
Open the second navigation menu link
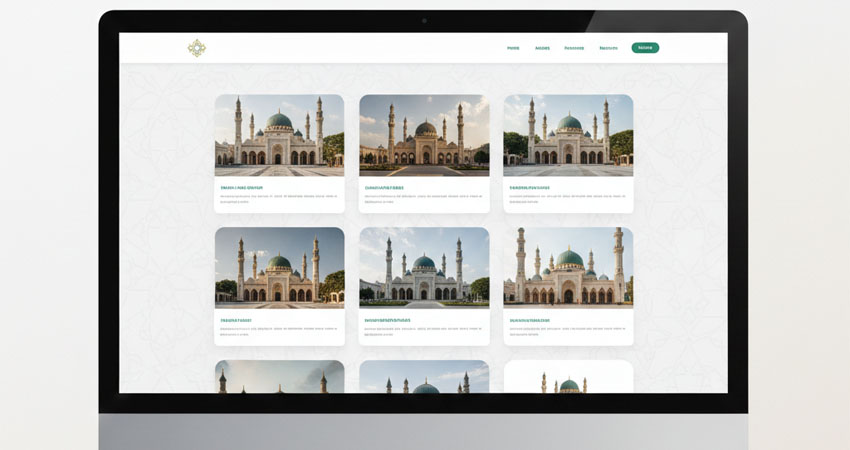542,48
